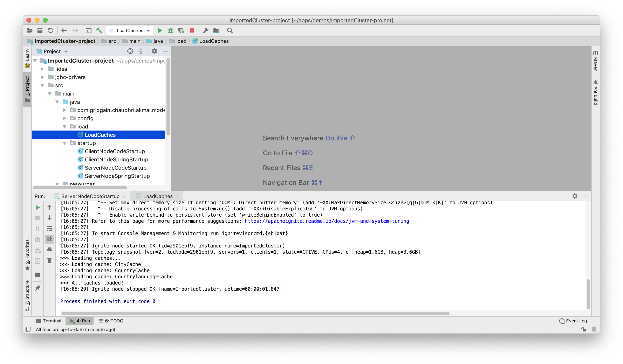
Task: Open the jvm-and-system-tuning hyperlink
Action: 327,221
